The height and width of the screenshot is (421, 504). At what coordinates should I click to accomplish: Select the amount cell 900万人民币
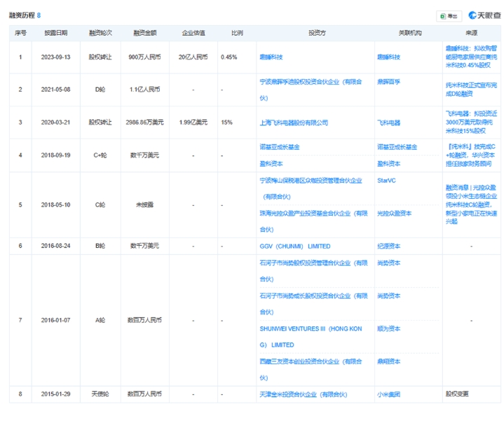tap(144, 57)
